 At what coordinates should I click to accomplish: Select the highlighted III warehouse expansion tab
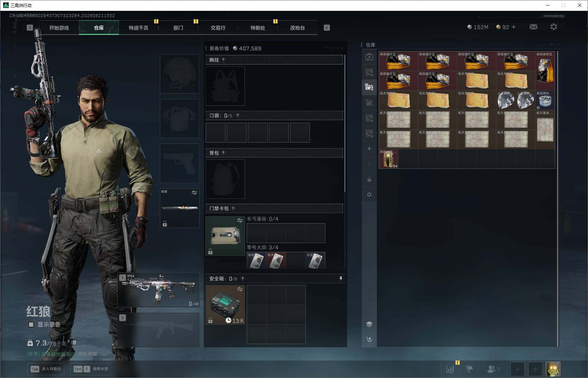pos(369,87)
